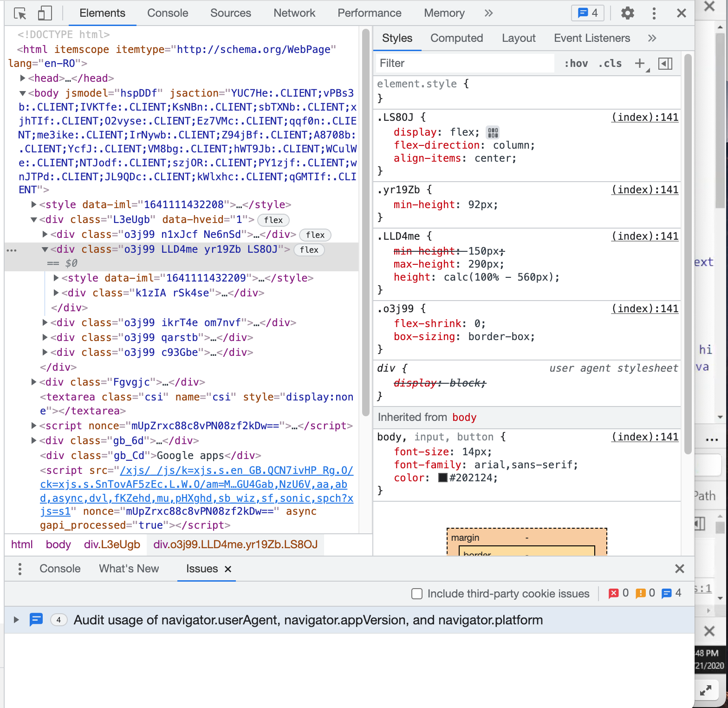Switch to the Elements tab

pos(102,13)
